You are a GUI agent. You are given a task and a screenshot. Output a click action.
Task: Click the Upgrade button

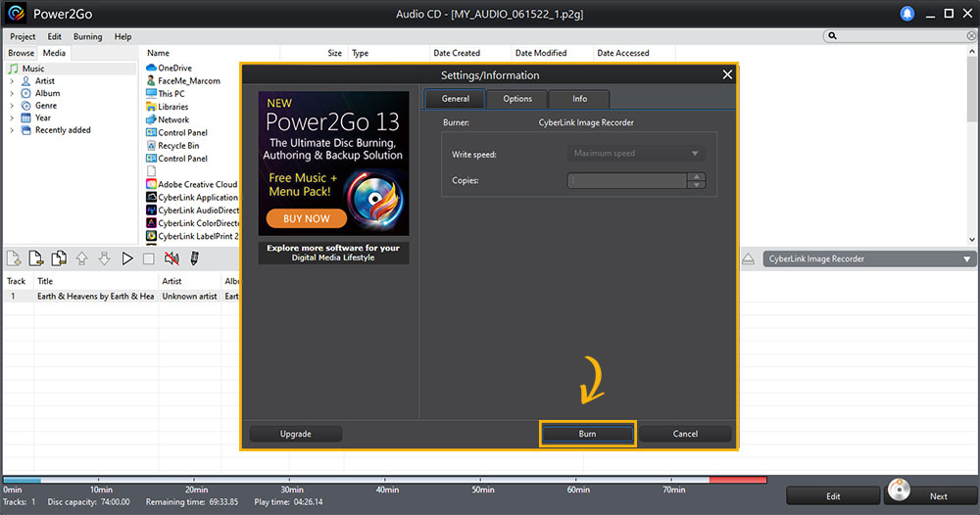pos(296,434)
